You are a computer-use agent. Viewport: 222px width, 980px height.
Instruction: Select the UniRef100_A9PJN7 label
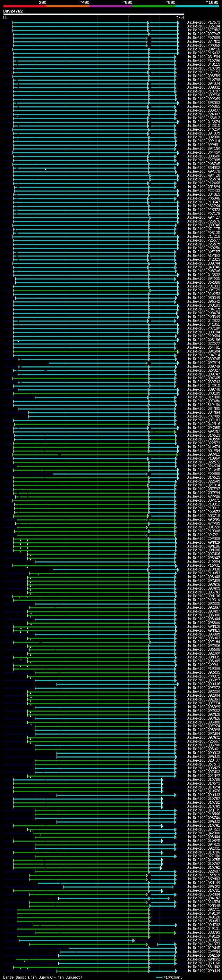pos(203,432)
